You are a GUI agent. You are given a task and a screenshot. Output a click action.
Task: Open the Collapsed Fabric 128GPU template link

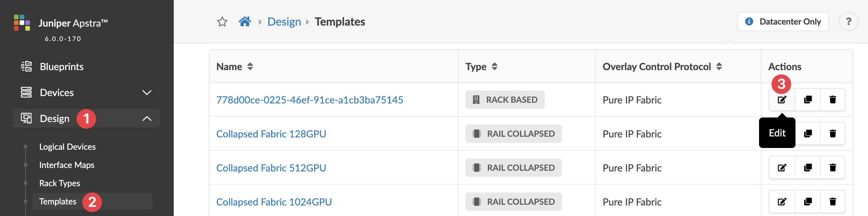(271, 134)
